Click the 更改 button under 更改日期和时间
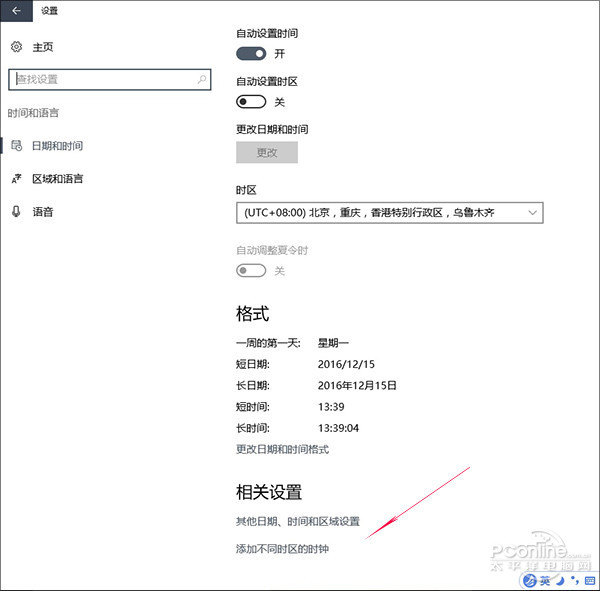The width and height of the screenshot is (600, 591). click(267, 152)
